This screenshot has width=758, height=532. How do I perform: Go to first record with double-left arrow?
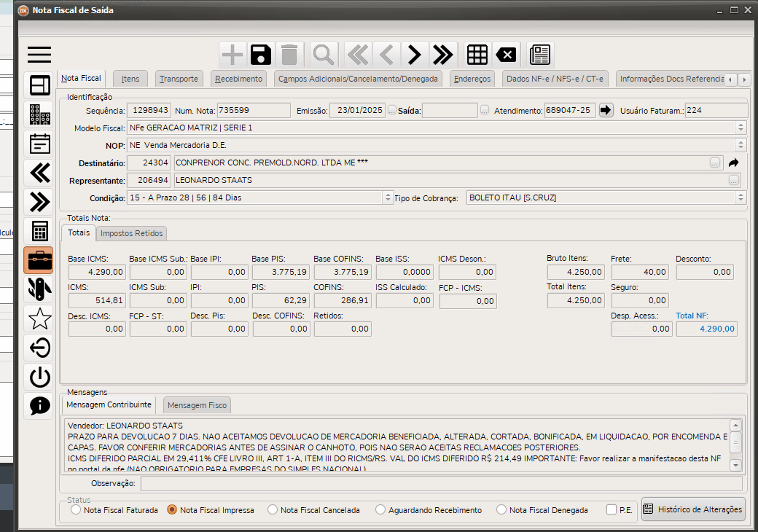click(x=358, y=55)
